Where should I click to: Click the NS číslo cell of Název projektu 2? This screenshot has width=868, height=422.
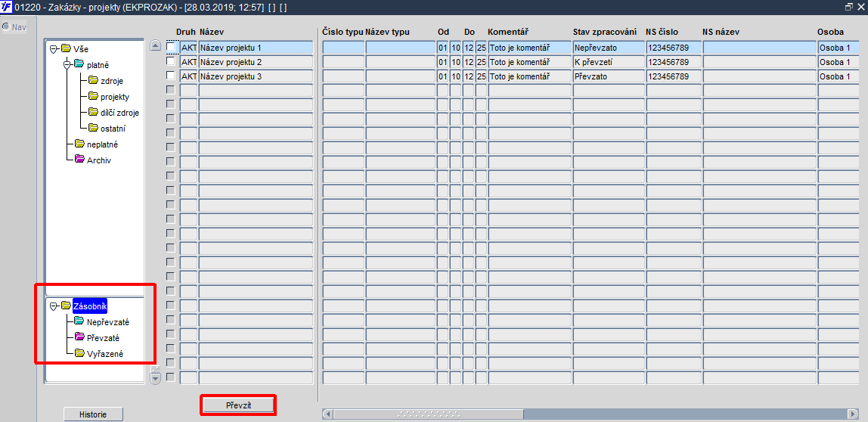[673, 62]
